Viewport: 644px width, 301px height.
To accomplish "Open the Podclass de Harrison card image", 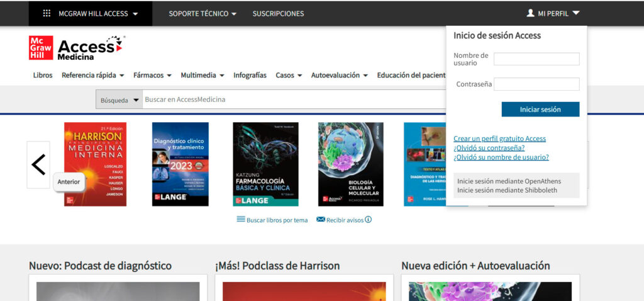I will coord(304,291).
